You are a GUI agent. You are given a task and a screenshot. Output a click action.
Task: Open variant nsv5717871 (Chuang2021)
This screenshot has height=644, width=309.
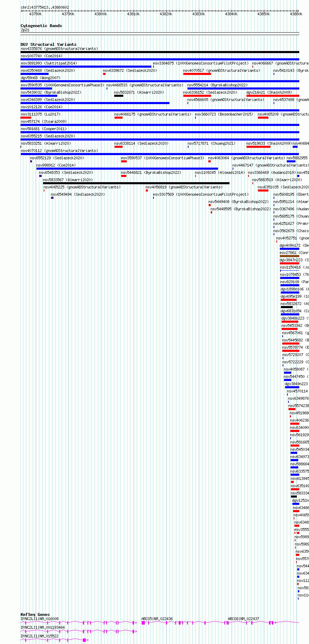(x=211, y=143)
